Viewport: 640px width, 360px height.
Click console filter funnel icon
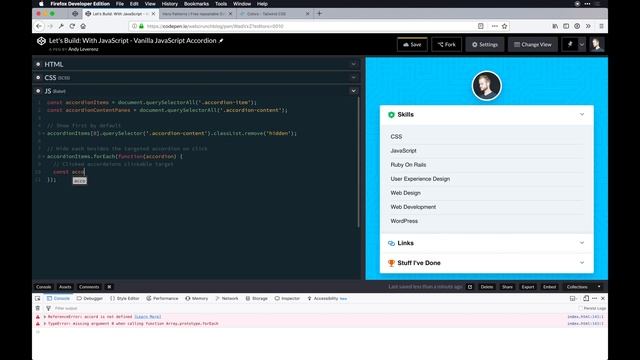[49, 308]
